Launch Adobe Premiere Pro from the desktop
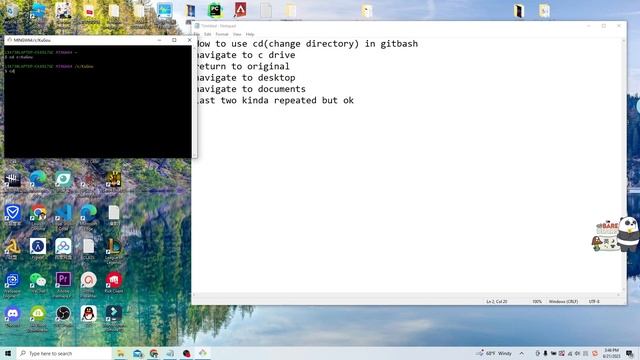 coord(63,281)
